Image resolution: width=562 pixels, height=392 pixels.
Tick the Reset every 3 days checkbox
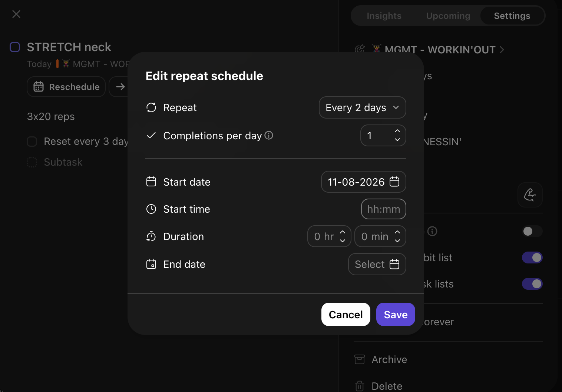coord(32,142)
